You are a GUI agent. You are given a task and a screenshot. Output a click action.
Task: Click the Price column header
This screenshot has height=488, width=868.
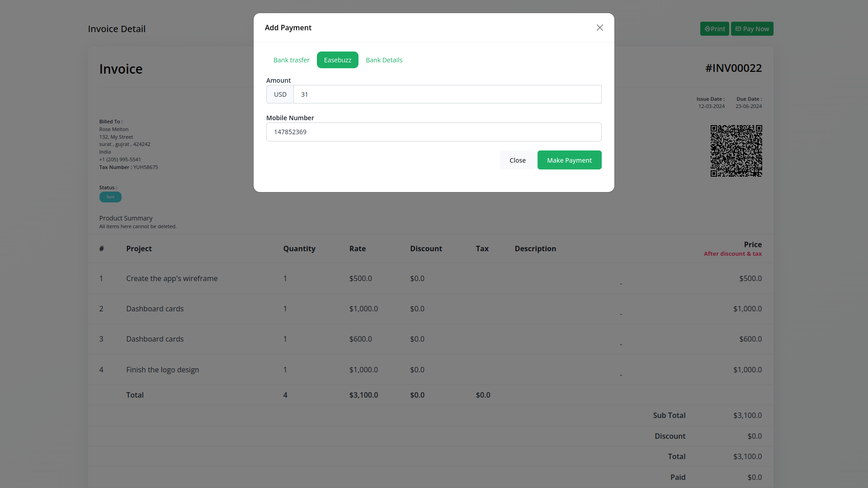pos(752,244)
